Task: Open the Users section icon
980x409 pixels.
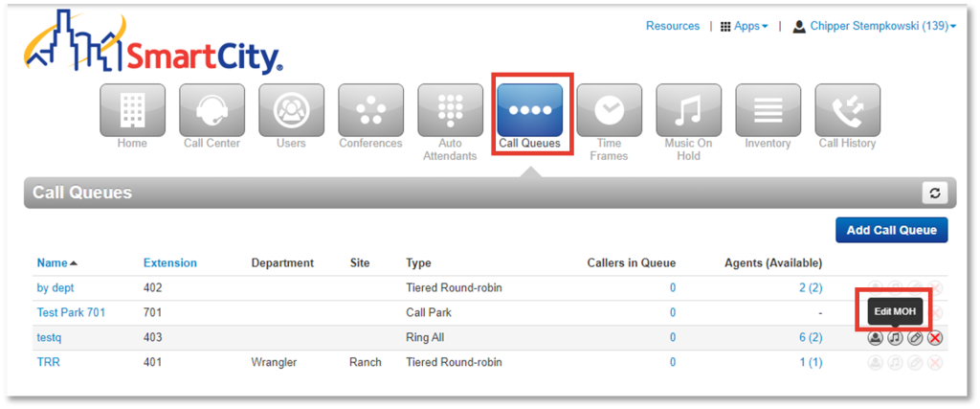Action: pos(291,110)
